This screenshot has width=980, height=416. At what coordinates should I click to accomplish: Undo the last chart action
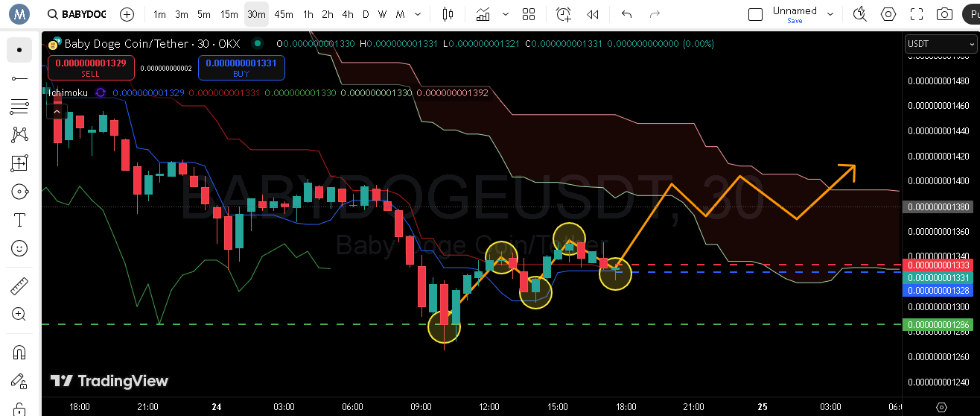pyautogui.click(x=626, y=14)
